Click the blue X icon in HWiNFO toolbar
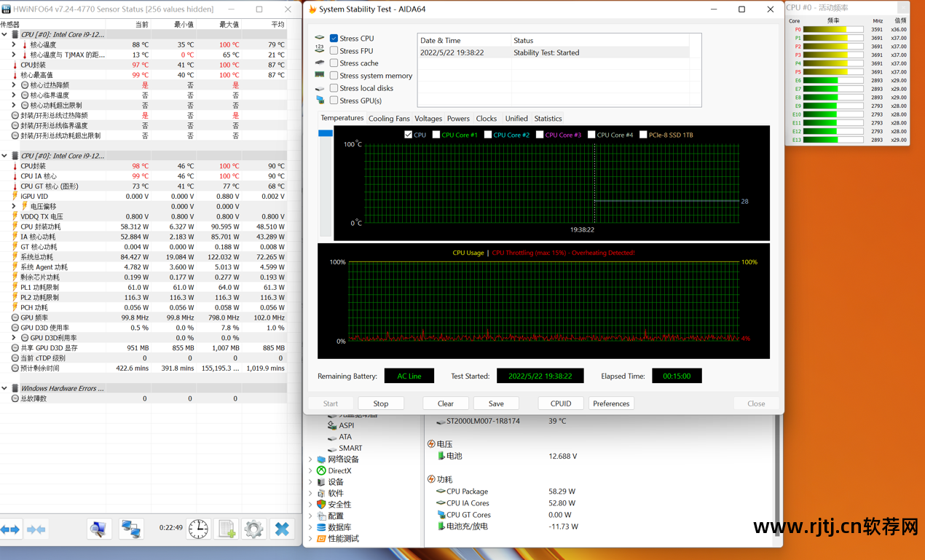The height and width of the screenshot is (560, 925). (282, 529)
